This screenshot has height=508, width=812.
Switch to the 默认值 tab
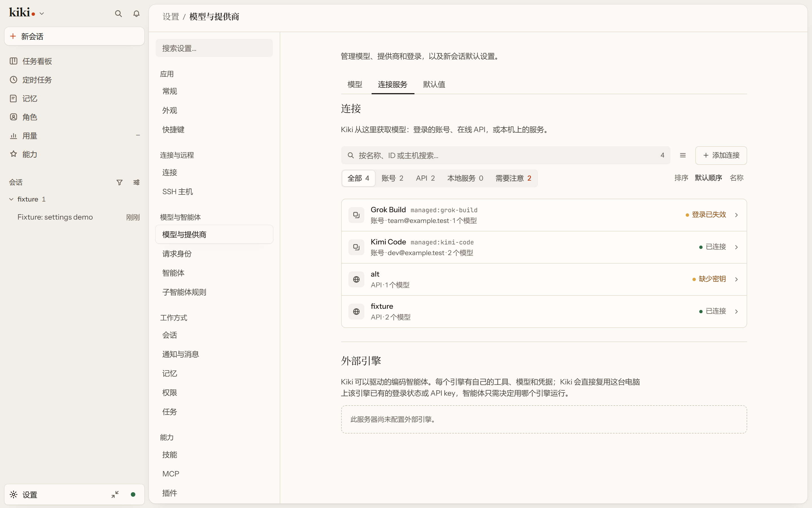[434, 84]
